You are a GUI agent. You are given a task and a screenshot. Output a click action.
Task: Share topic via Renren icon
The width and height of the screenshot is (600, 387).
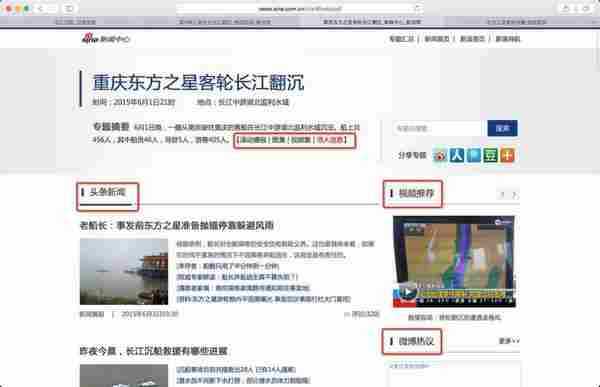tap(457, 155)
